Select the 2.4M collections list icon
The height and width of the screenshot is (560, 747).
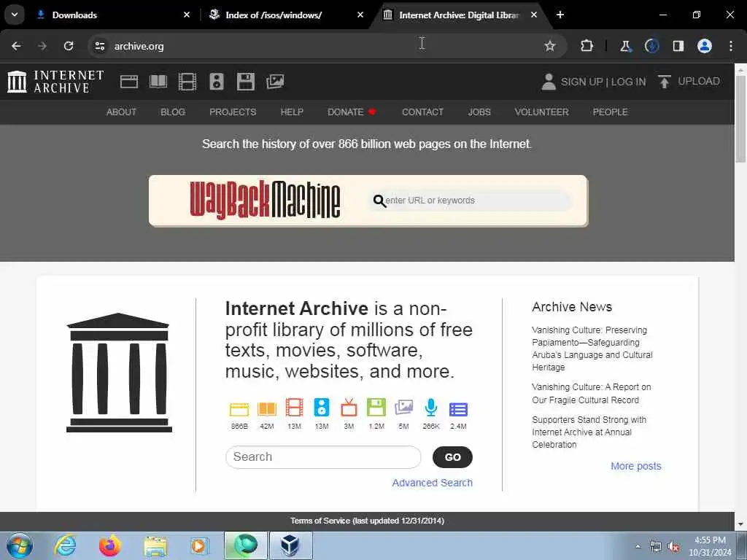(458, 409)
